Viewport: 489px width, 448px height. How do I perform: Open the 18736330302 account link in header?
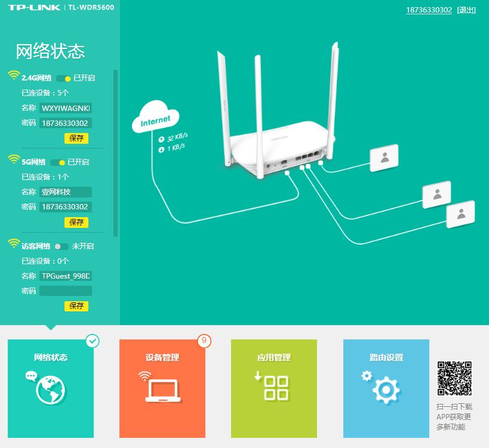430,10
